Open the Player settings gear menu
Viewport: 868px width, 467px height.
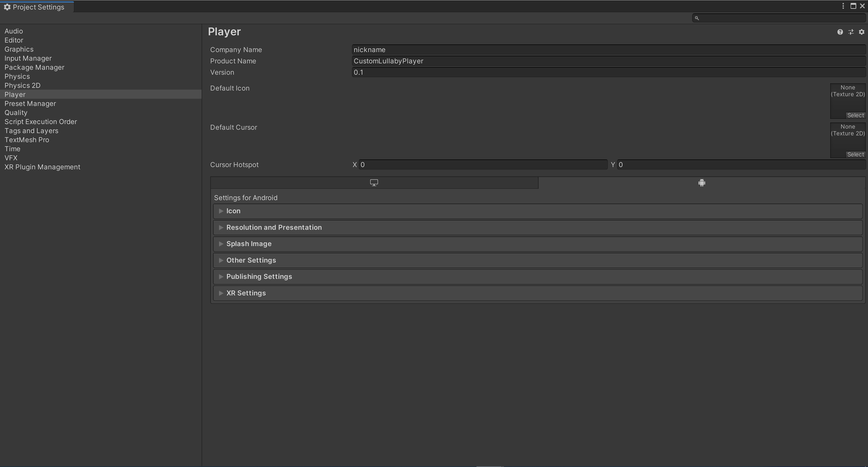[x=861, y=32]
